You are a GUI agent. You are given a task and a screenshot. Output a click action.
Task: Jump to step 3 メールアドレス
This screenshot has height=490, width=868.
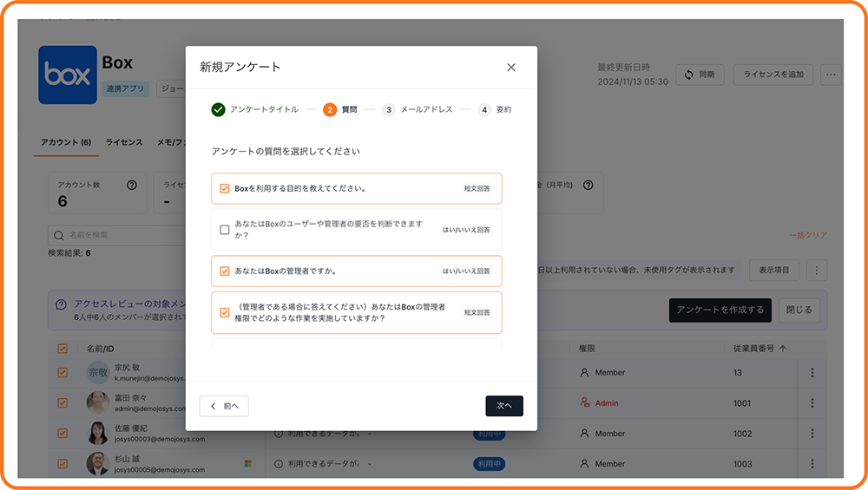pyautogui.click(x=418, y=109)
